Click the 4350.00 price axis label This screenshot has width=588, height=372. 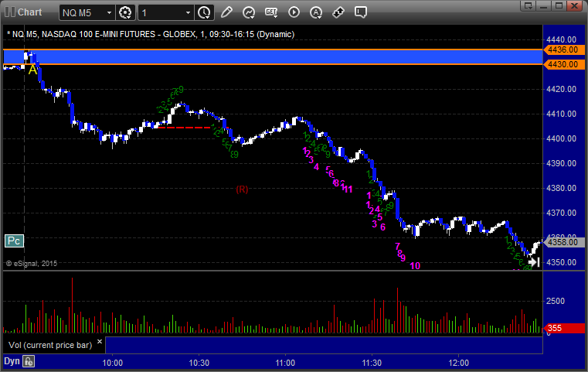(562, 263)
